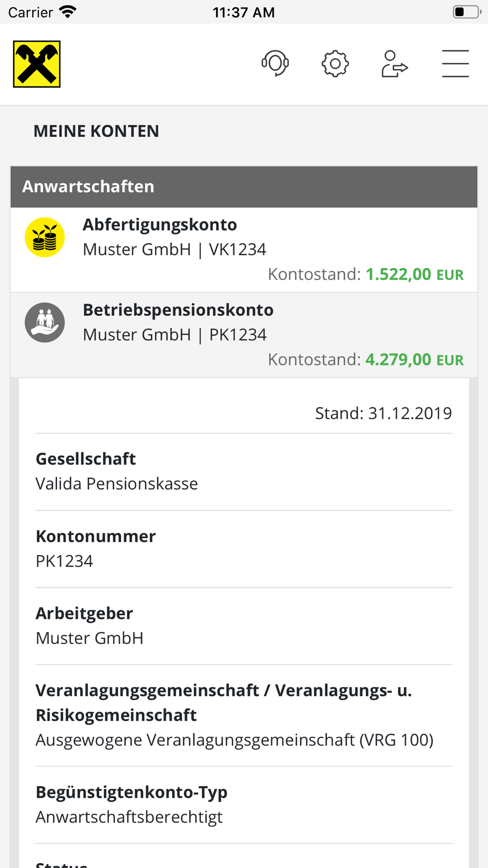488x868 pixels.
Task: Tap the Wi-Fi icon in status bar
Action: click(68, 12)
